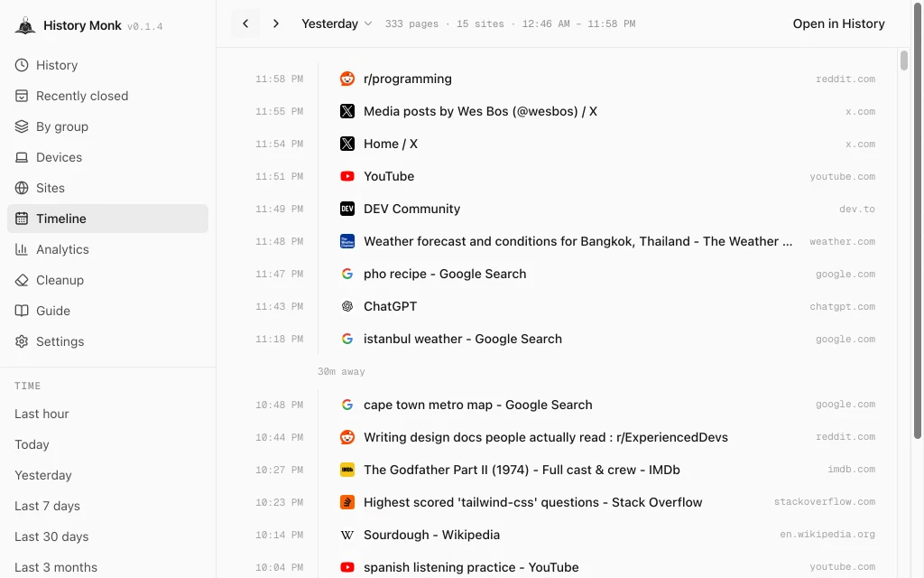
Task: Open Sites in the sidebar
Action: [x=108, y=188]
